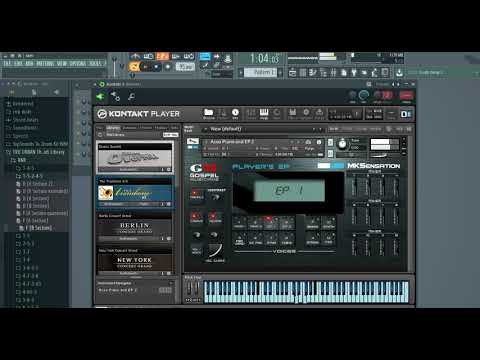Click the blue tab left of MKSensation
480x360 pixels.
[x=338, y=166]
